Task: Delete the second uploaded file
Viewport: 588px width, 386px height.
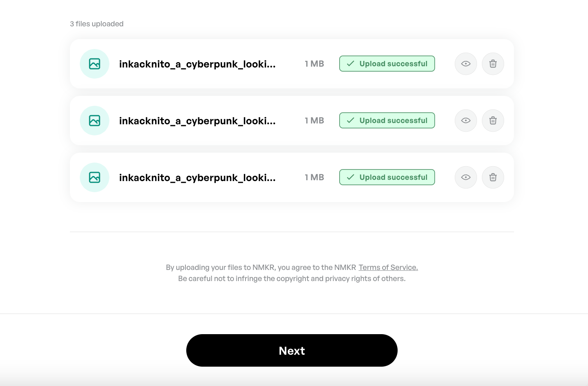Action: click(493, 121)
